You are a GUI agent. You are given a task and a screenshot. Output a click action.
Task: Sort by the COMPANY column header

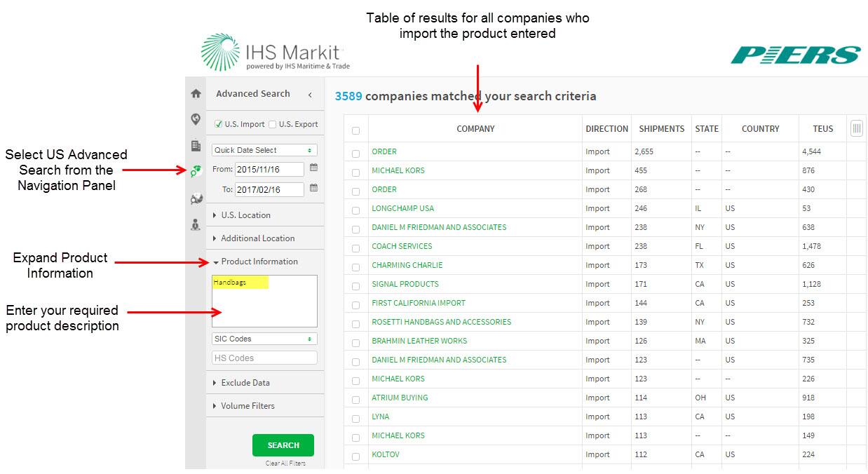(x=475, y=129)
